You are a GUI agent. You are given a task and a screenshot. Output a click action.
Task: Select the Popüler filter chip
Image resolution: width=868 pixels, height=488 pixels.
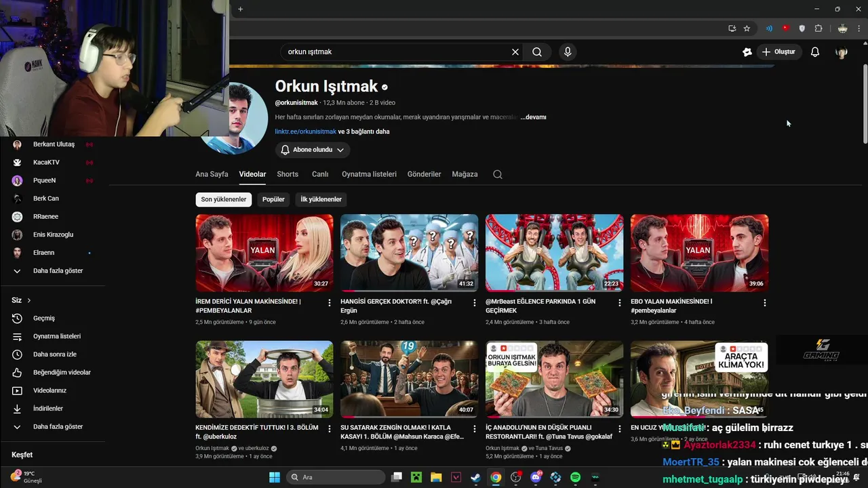click(x=273, y=199)
